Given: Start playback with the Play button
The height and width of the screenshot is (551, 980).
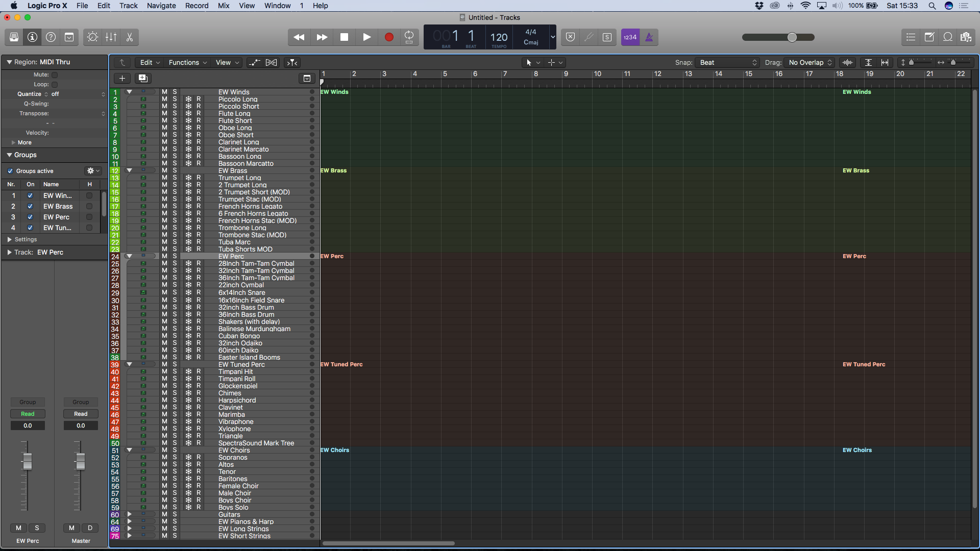Looking at the screenshot, I should 366,37.
